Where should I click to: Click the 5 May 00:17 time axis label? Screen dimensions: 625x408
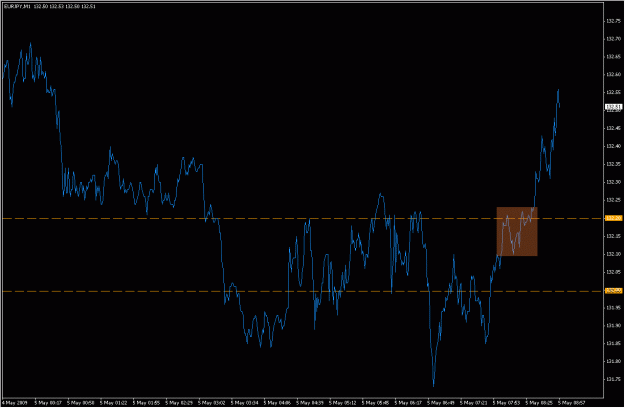[48, 403]
